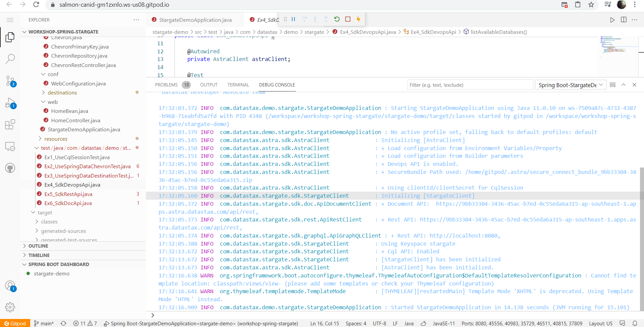The height and width of the screenshot is (327, 644).
Task: Stop the debug session with the red square
Action: click(348, 19)
